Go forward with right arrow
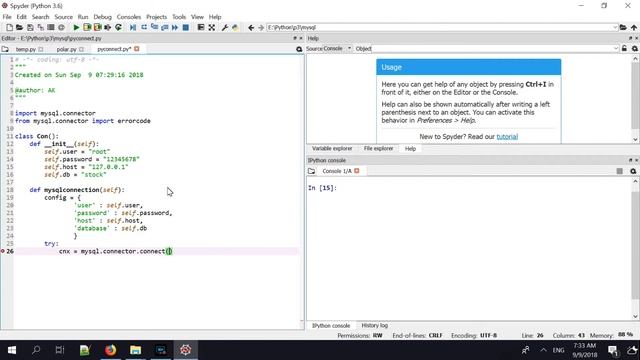The image size is (640, 360). (261, 27)
